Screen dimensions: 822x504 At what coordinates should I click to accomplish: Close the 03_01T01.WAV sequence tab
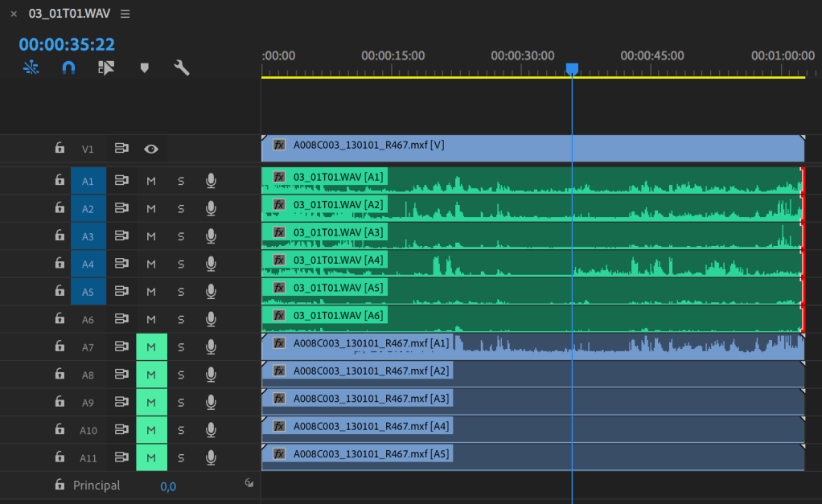[x=14, y=14]
